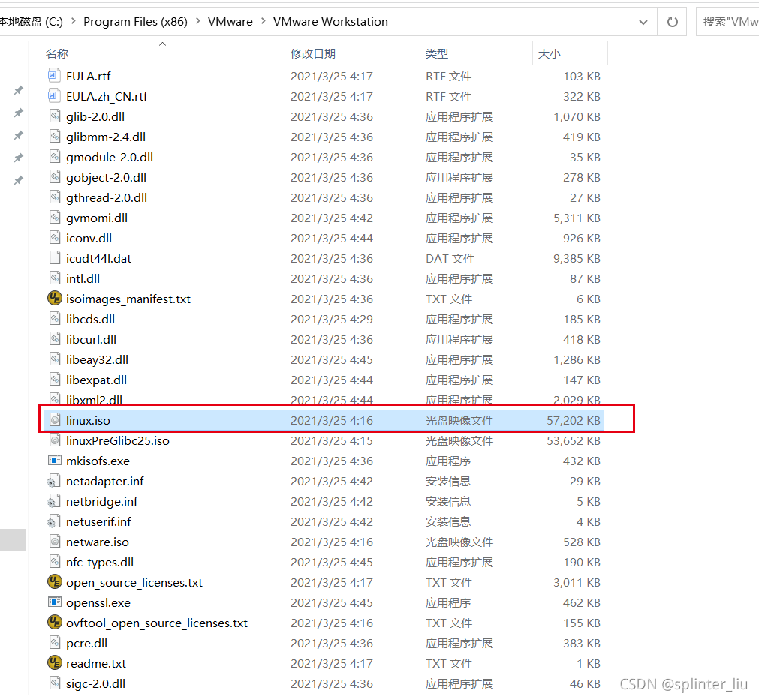Sort files by 名称 column

click(57, 54)
